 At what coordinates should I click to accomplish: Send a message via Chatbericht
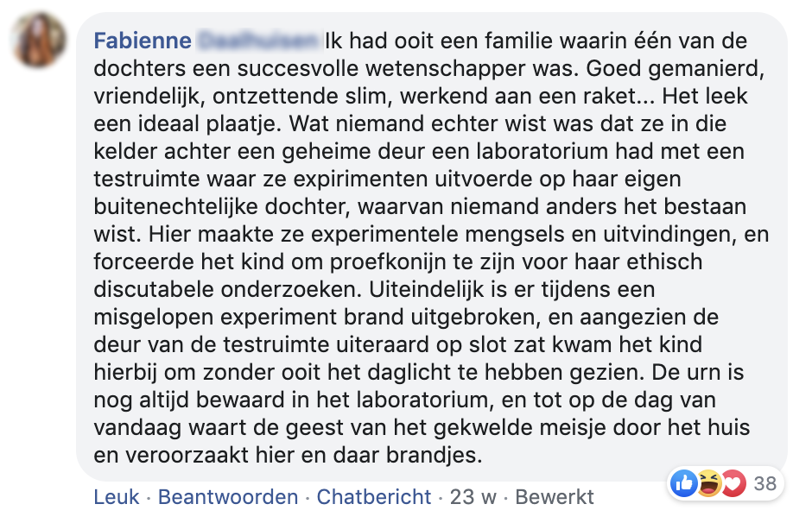(374, 497)
